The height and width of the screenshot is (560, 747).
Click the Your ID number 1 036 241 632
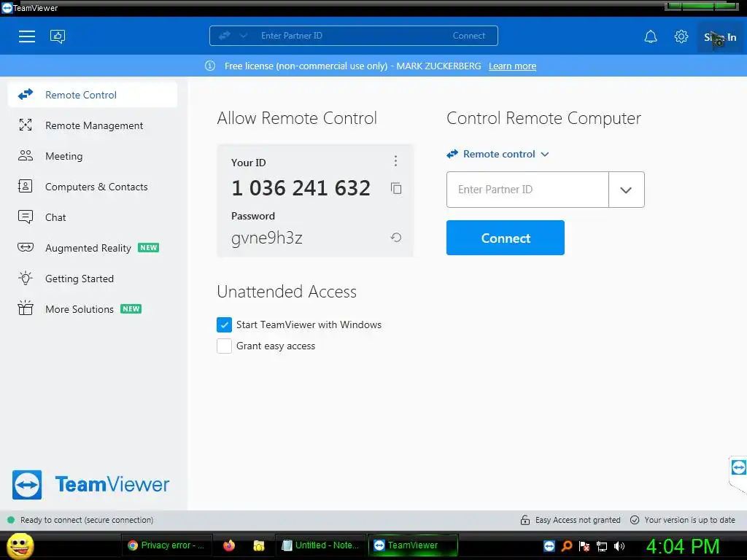[x=301, y=188]
